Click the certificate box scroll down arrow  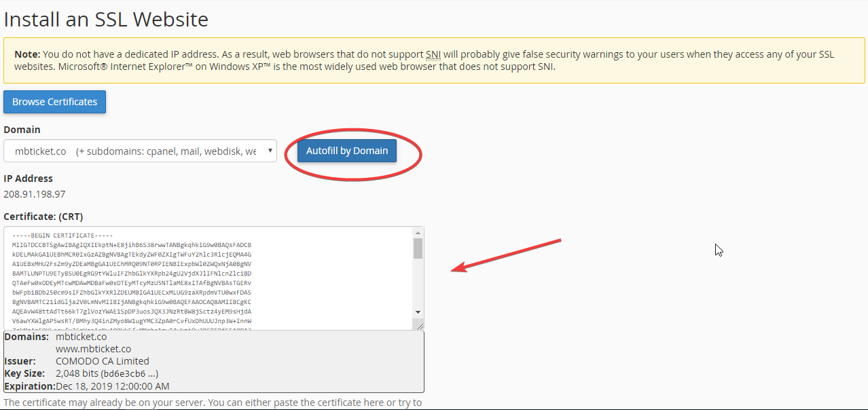point(418,311)
